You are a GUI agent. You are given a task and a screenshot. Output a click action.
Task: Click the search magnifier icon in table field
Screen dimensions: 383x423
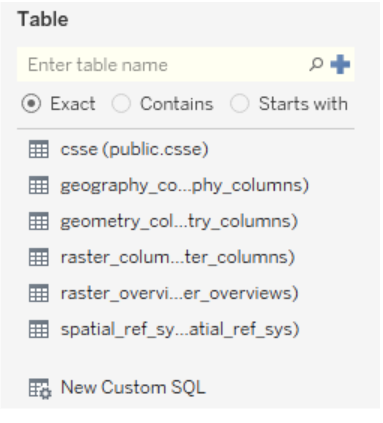316,64
